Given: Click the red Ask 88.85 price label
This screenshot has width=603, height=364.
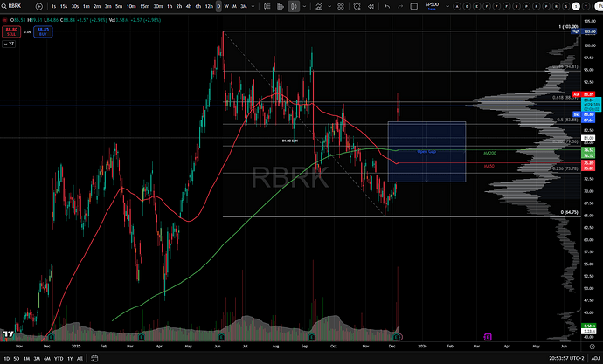Looking at the screenshot, I should (584, 94).
